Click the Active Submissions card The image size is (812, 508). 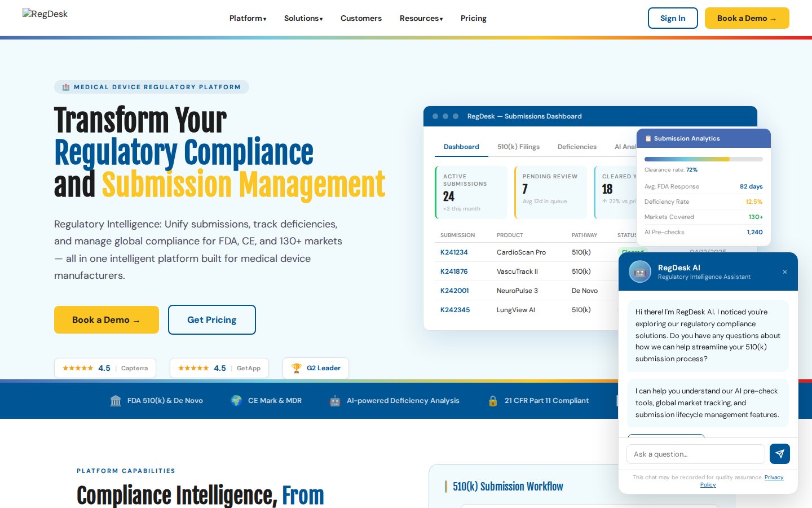[471, 192]
